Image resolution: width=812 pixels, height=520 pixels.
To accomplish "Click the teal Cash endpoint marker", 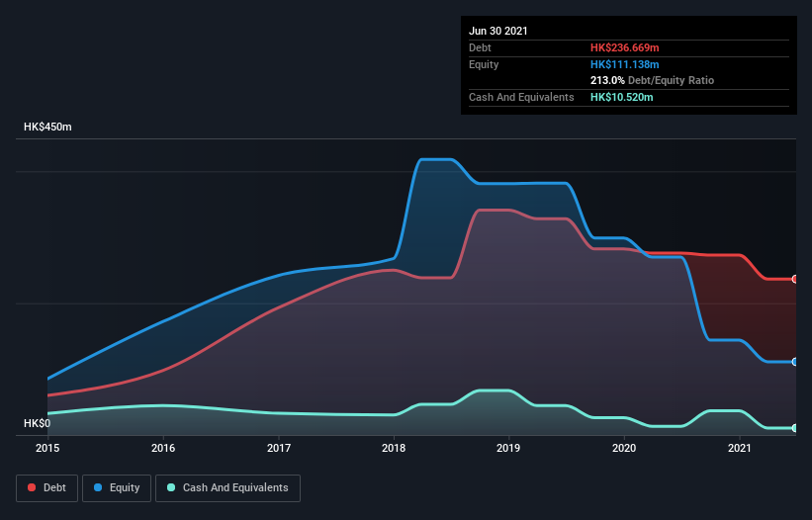I will tap(795, 428).
